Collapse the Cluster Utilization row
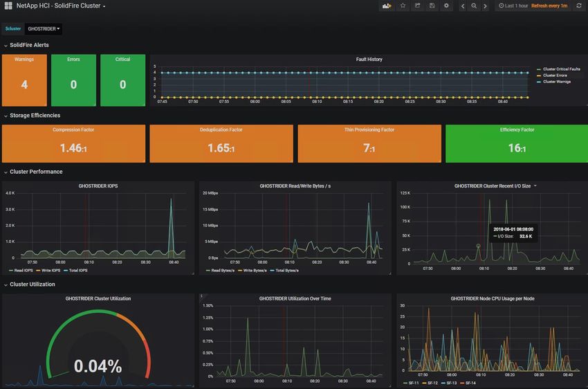588x389 pixels. [x=29, y=284]
